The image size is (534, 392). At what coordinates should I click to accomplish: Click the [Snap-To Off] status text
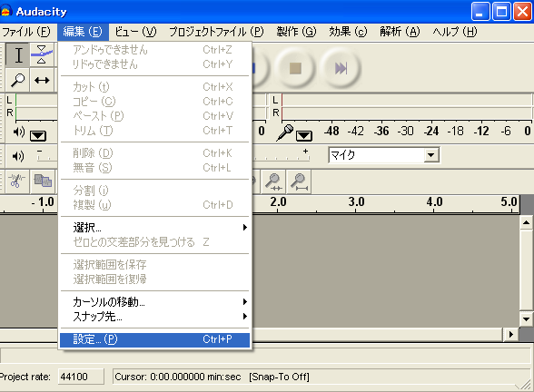279,377
